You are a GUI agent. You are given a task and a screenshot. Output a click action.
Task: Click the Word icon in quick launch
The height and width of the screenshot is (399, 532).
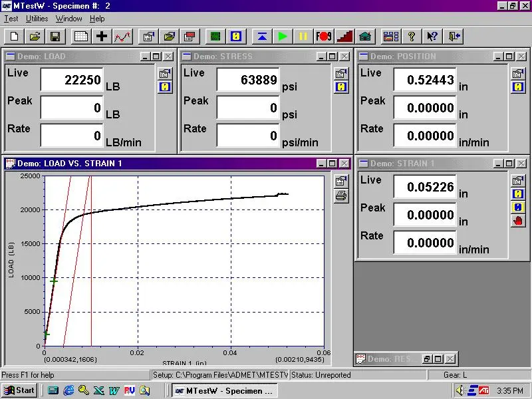tap(114, 390)
